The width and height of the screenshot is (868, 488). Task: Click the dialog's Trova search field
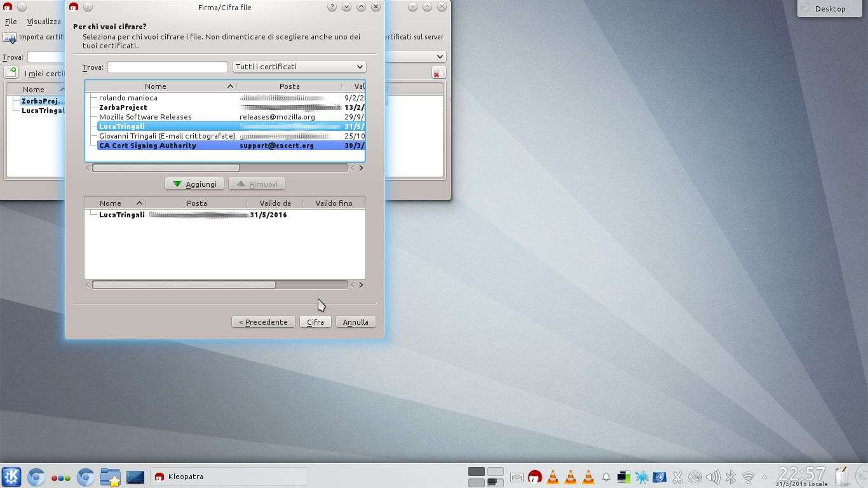(167, 67)
